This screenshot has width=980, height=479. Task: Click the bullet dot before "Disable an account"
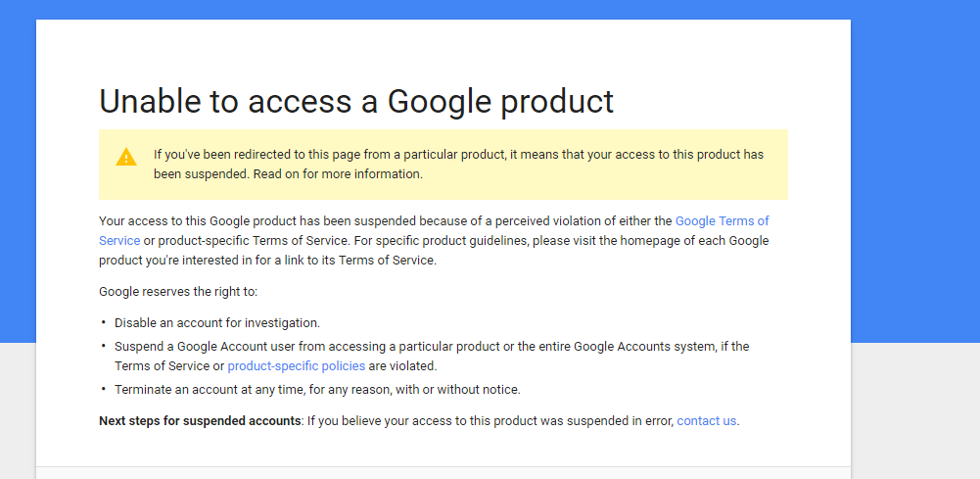103,323
